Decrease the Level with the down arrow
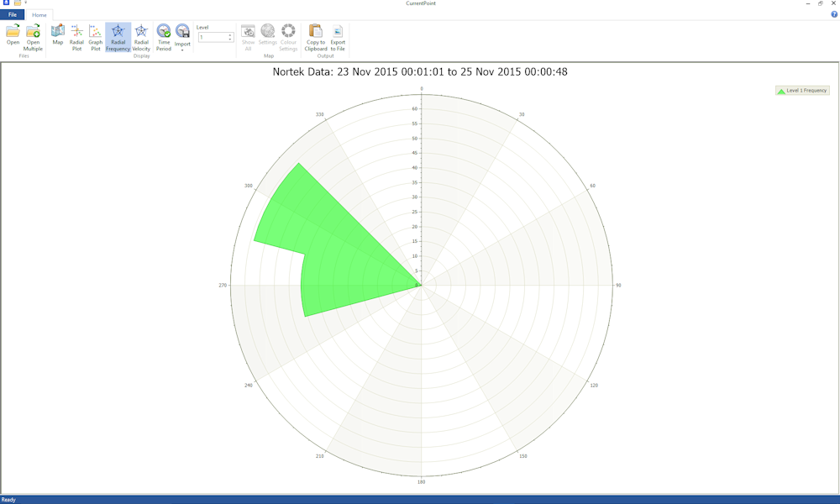 pyautogui.click(x=230, y=39)
